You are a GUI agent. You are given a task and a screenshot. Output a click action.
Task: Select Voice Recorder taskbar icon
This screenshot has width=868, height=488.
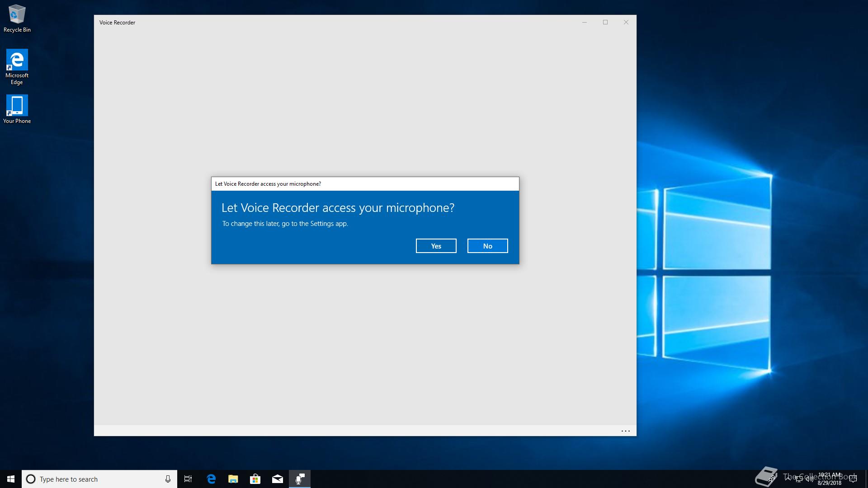point(300,479)
